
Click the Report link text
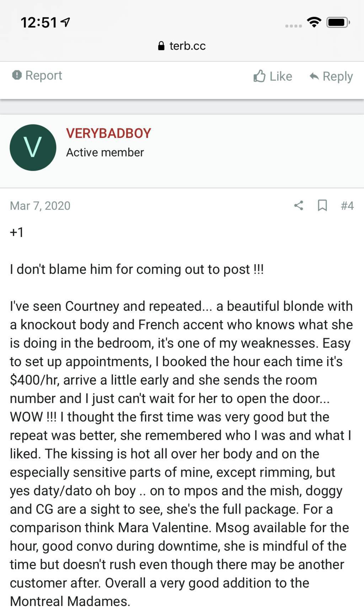pyautogui.click(x=44, y=75)
